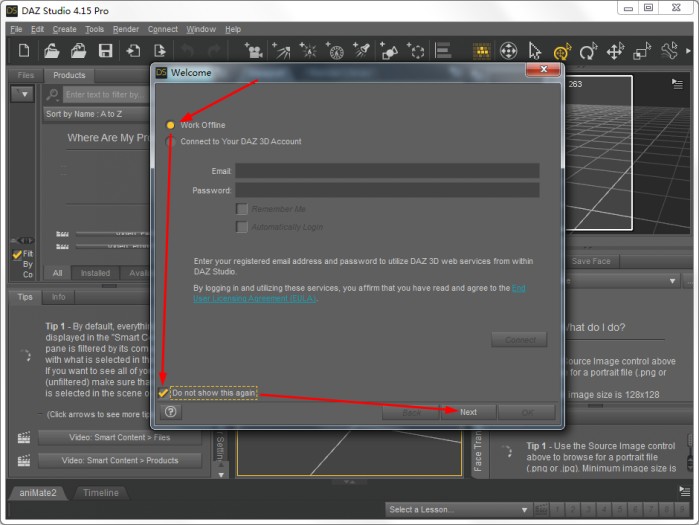Open the Sort by Name: A to Z list
Screen dimensions: 699x525
coord(96,114)
